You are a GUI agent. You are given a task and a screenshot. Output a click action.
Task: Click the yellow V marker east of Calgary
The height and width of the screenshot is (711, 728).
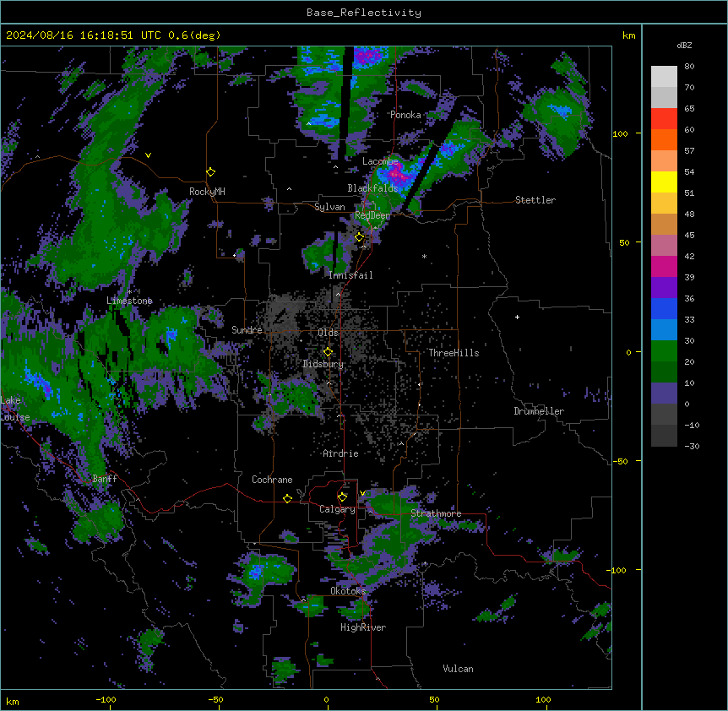(x=362, y=493)
